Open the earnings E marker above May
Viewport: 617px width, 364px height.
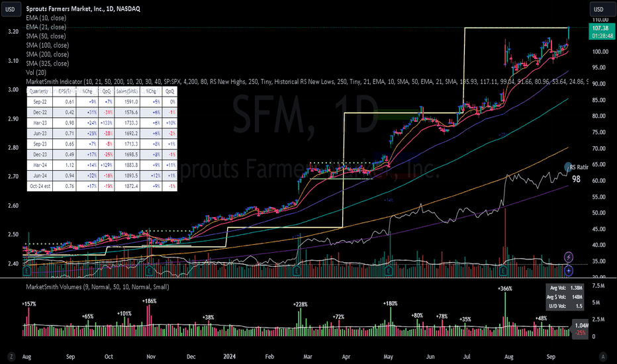389,271
